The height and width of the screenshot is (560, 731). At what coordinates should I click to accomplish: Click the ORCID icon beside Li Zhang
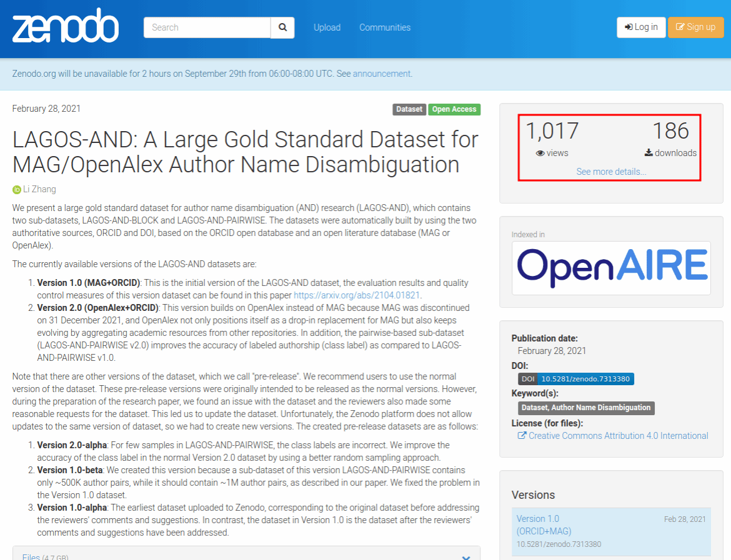[x=17, y=190]
